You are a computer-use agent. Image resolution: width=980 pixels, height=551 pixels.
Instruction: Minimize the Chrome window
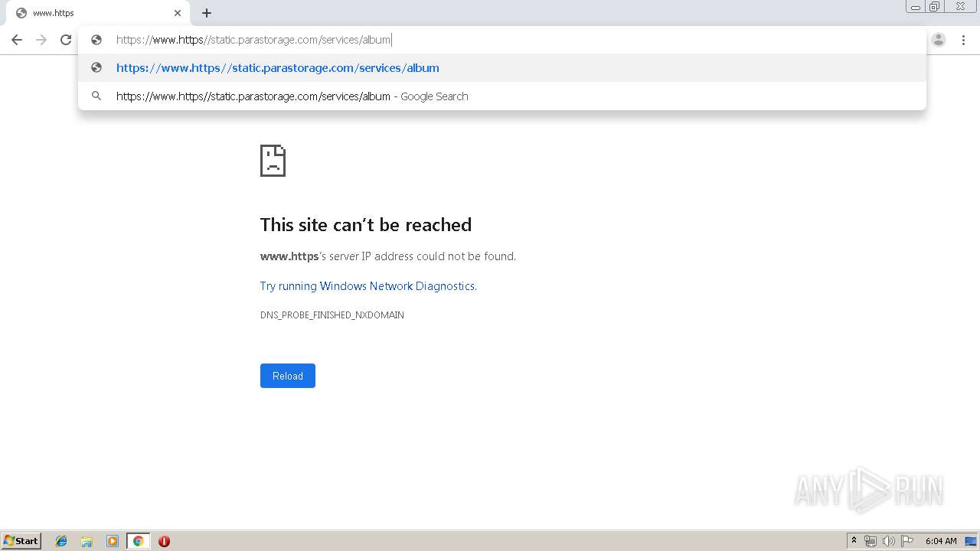pyautogui.click(x=916, y=7)
